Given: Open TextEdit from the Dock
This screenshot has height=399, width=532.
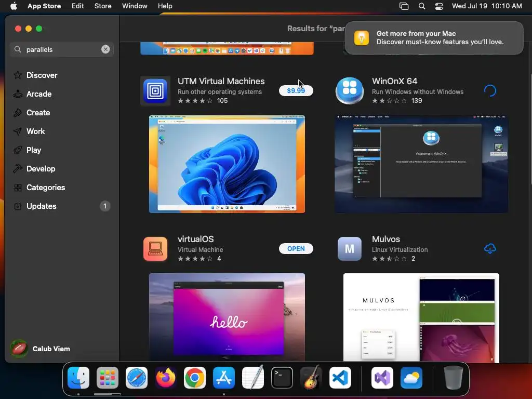Looking at the screenshot, I should coord(253,377).
